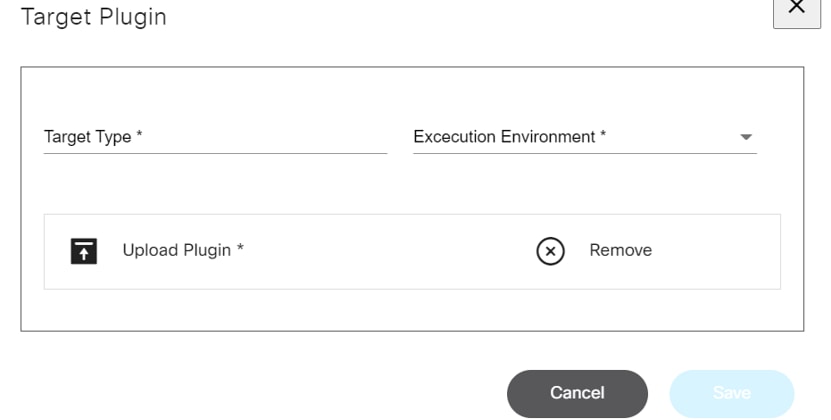Remove uploaded plugin using X icon
This screenshot has width=831, height=420.
pos(550,251)
